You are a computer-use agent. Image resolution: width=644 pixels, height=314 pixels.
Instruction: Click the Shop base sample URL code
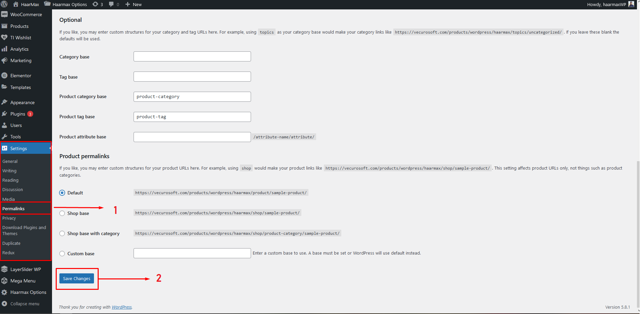point(217,213)
